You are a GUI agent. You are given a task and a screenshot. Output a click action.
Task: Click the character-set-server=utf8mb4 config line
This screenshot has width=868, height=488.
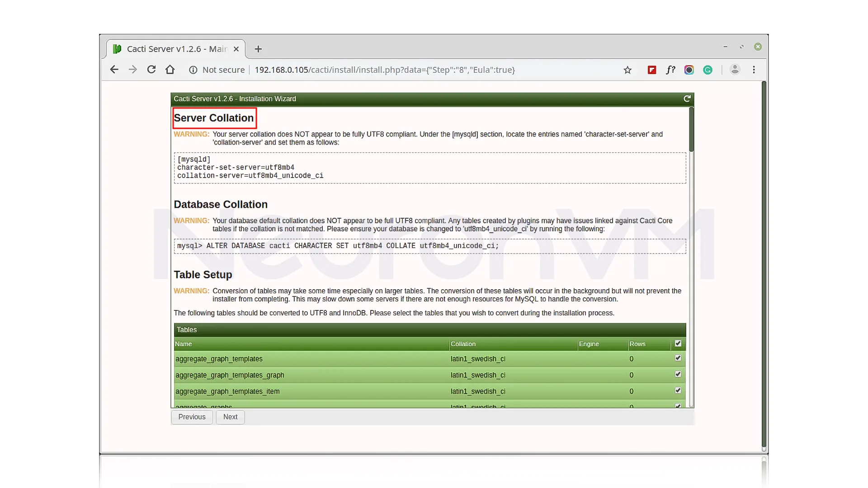(x=236, y=168)
